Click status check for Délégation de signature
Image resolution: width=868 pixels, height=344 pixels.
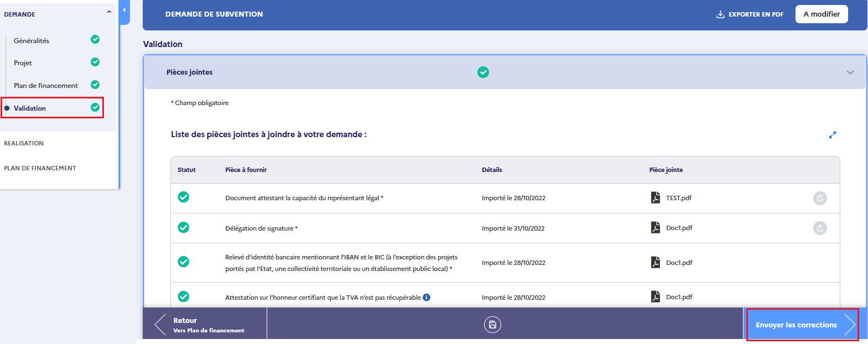click(184, 227)
